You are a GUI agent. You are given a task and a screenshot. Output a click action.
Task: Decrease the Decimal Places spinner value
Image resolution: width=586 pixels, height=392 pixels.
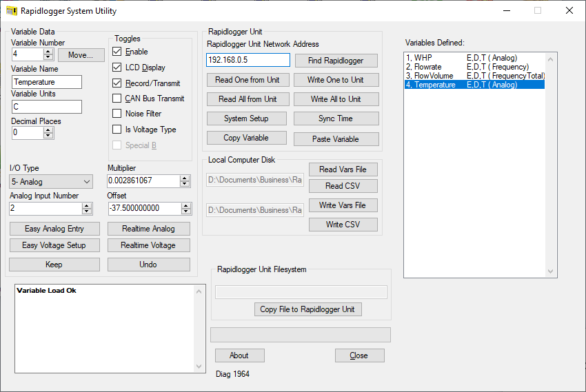point(48,136)
